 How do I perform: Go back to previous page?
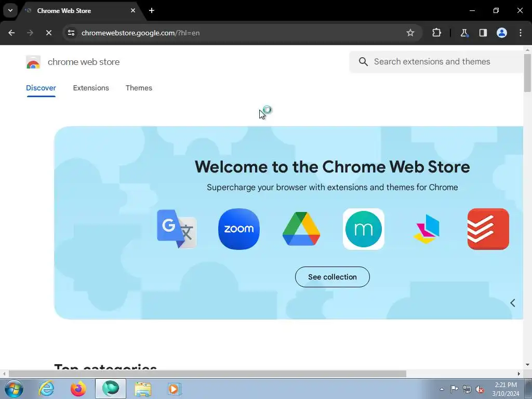[11, 33]
